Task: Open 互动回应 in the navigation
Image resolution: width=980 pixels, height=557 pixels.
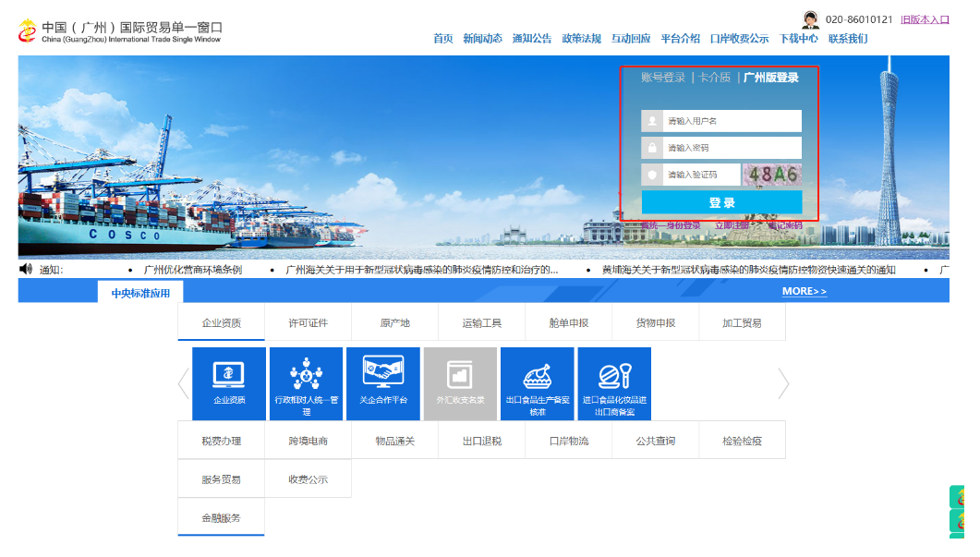Action: click(x=631, y=39)
